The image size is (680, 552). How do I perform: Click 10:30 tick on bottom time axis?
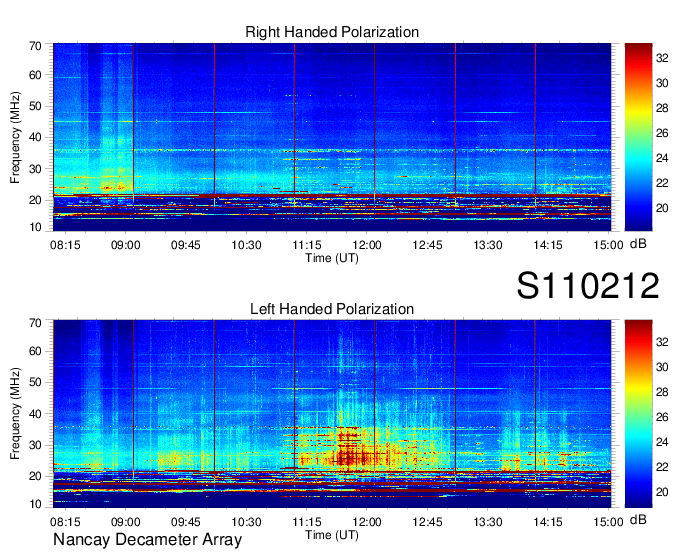coord(246,522)
